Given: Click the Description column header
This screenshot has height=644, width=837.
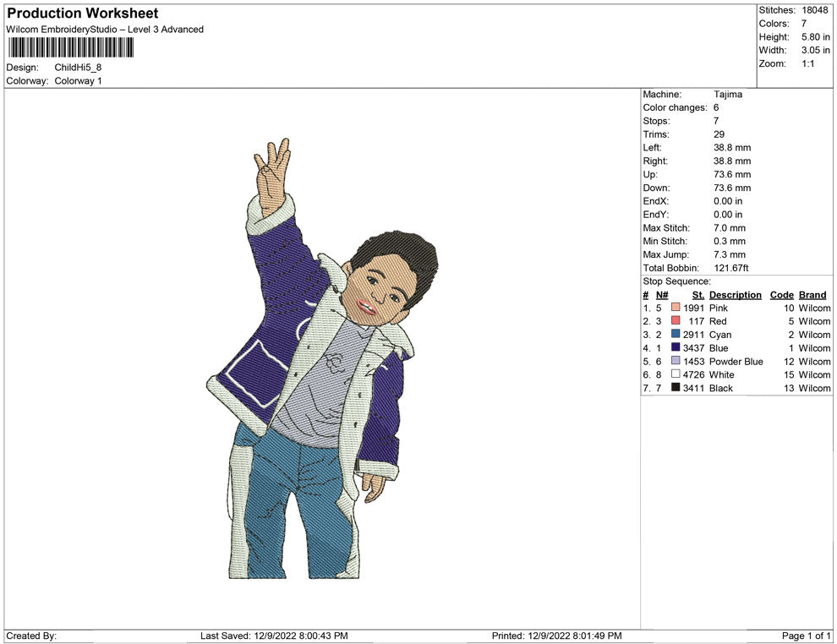Looking at the screenshot, I should 735,295.
